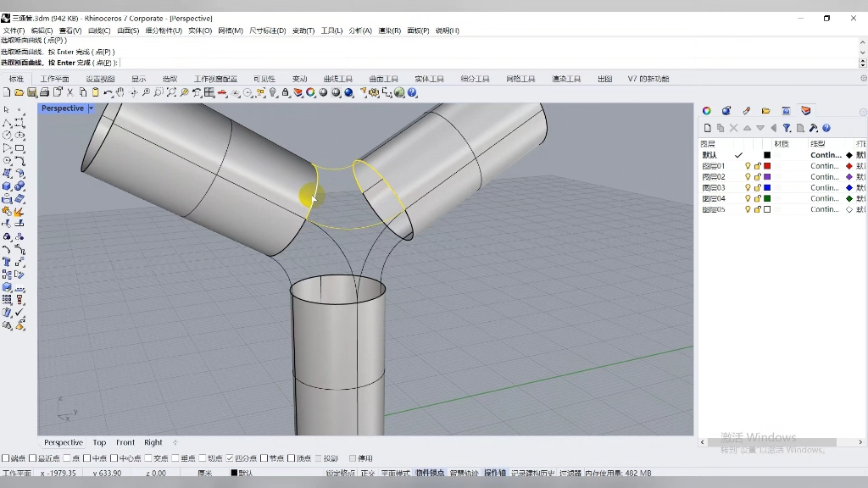Open the help question mark toolbar icon

(x=413, y=92)
